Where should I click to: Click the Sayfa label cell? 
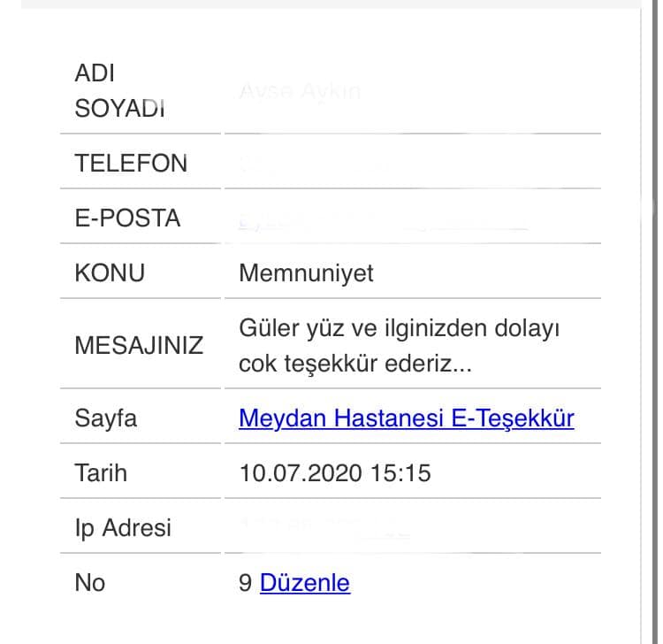coord(141,418)
